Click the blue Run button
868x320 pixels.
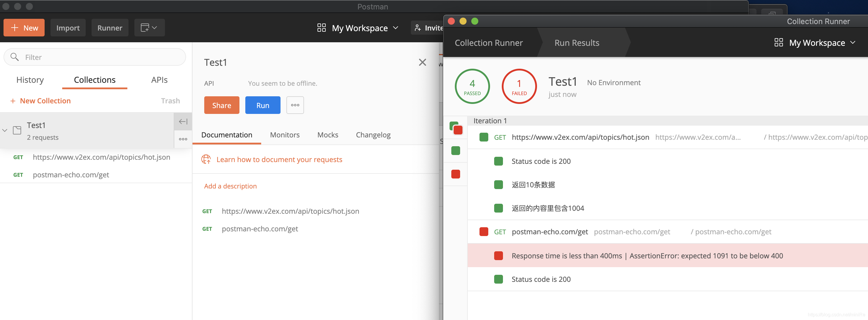tap(263, 105)
